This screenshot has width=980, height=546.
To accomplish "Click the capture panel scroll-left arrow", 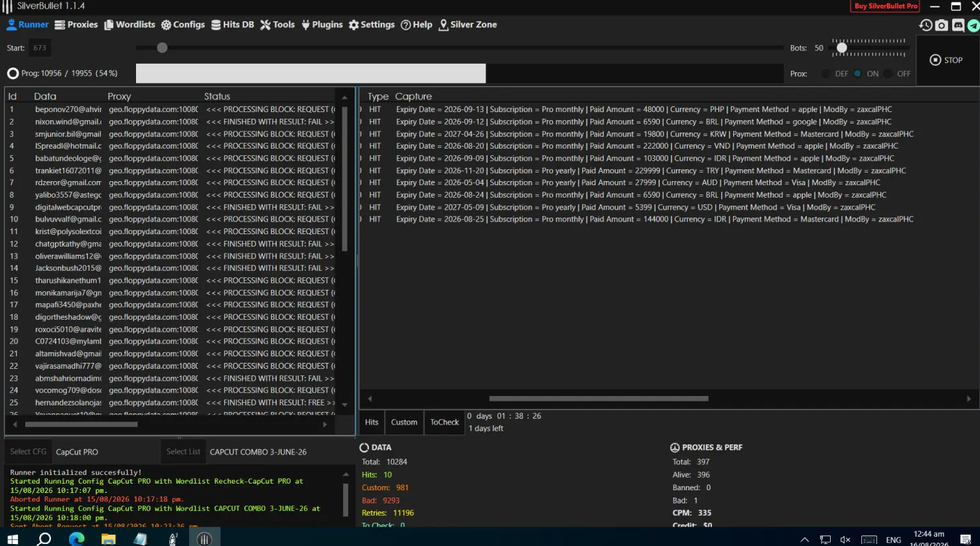I will tap(370, 399).
